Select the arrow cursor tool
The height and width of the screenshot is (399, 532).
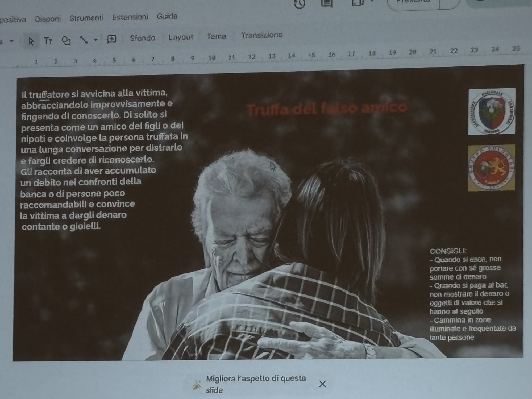[x=31, y=41]
